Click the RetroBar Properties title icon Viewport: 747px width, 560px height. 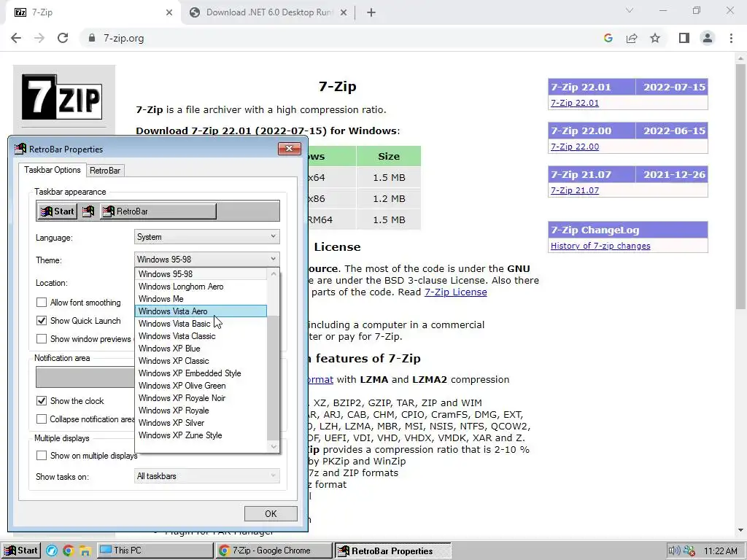pyautogui.click(x=20, y=149)
